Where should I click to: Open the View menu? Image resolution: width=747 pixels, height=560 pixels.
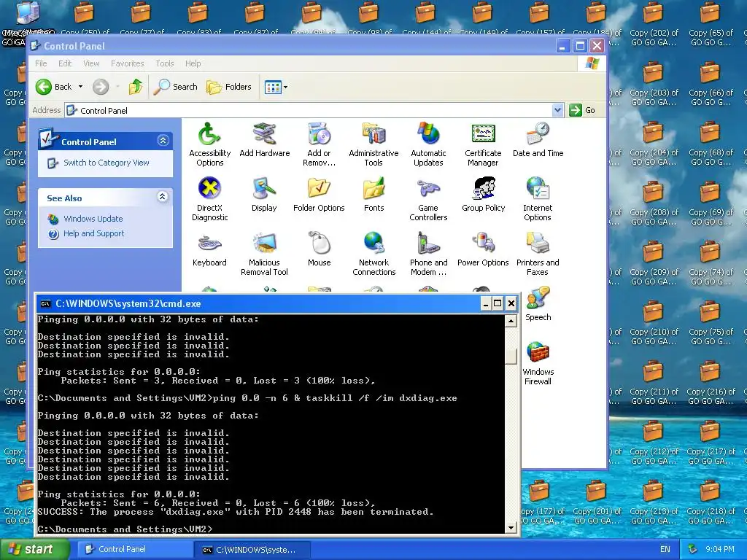[x=91, y=63]
